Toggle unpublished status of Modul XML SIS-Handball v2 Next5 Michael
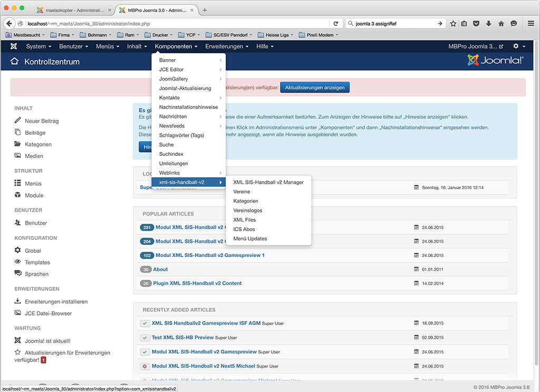Screen dimensions: 540x392 [144, 366]
